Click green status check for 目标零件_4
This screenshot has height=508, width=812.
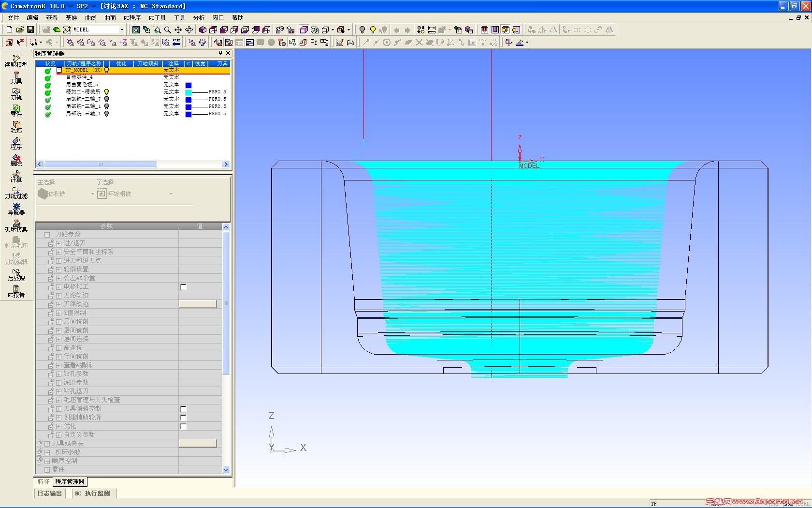(x=48, y=77)
